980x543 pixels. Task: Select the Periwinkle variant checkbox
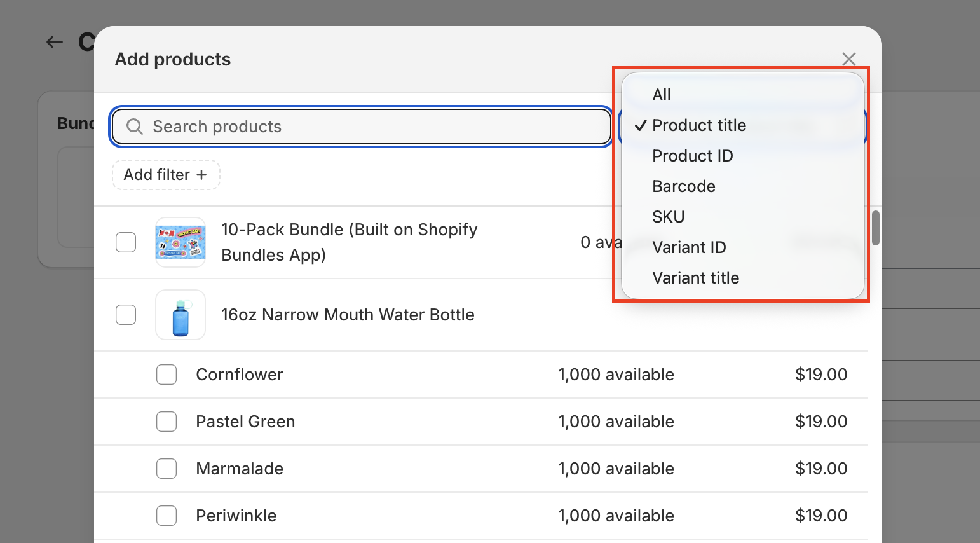coord(167,516)
